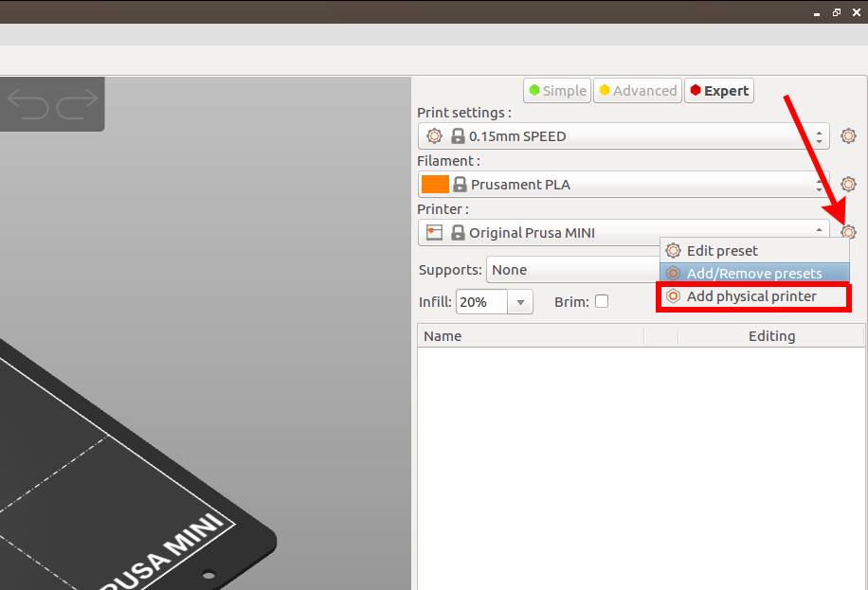
Task: Minimize the application window
Action: click(x=817, y=12)
